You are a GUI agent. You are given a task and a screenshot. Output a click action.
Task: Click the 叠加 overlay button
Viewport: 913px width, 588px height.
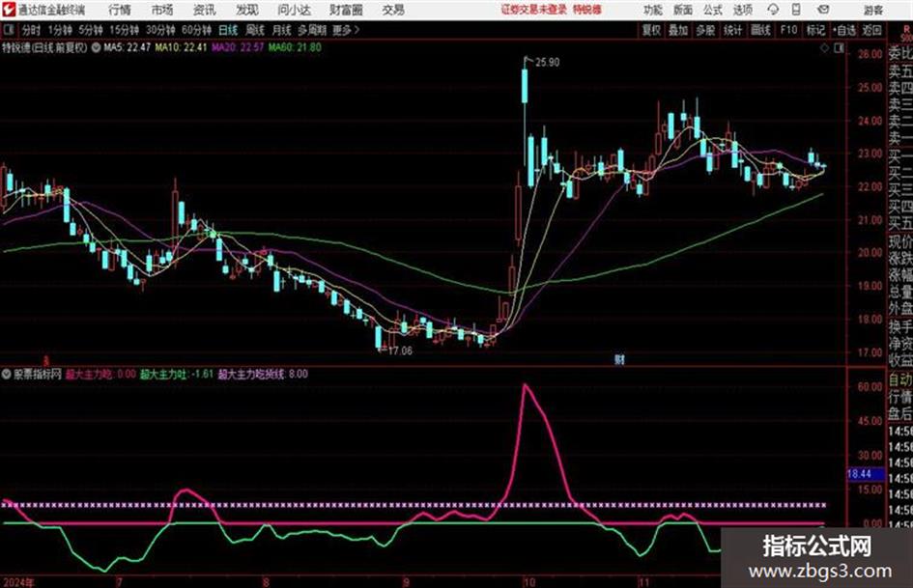[x=678, y=30]
